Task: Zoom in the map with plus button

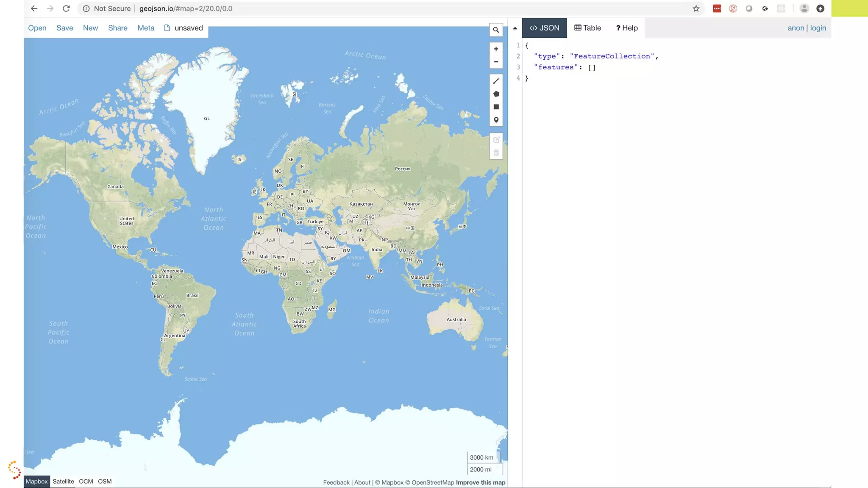Action: coord(496,49)
